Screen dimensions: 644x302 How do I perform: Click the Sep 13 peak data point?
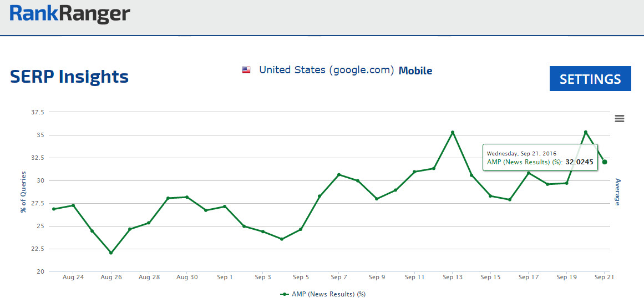pyautogui.click(x=453, y=132)
